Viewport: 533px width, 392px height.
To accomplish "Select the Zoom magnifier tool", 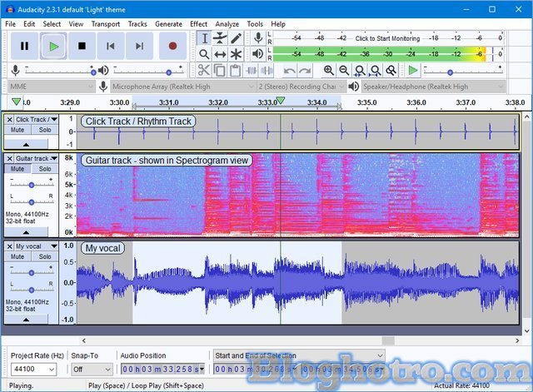I will point(204,54).
